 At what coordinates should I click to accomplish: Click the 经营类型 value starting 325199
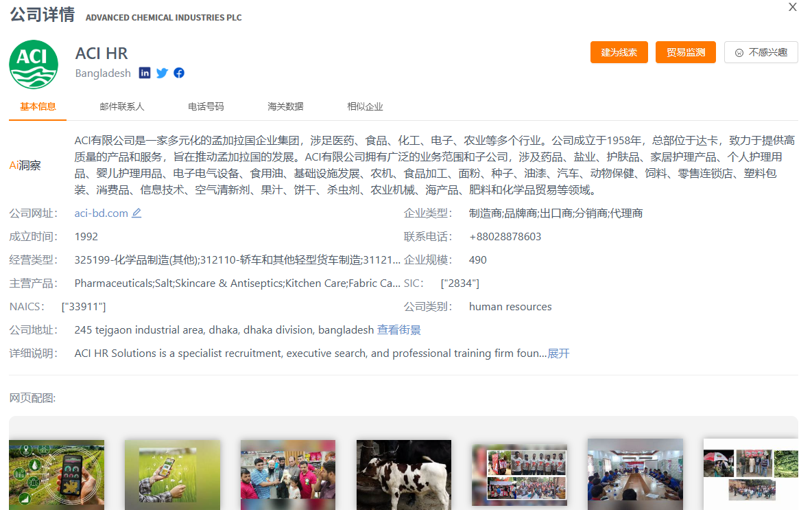(x=237, y=260)
